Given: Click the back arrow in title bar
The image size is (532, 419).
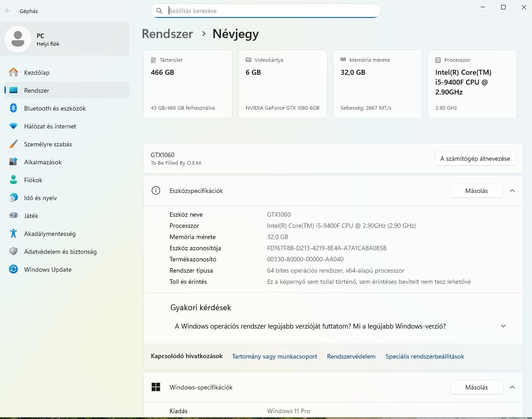Looking at the screenshot, I should tap(8, 11).
